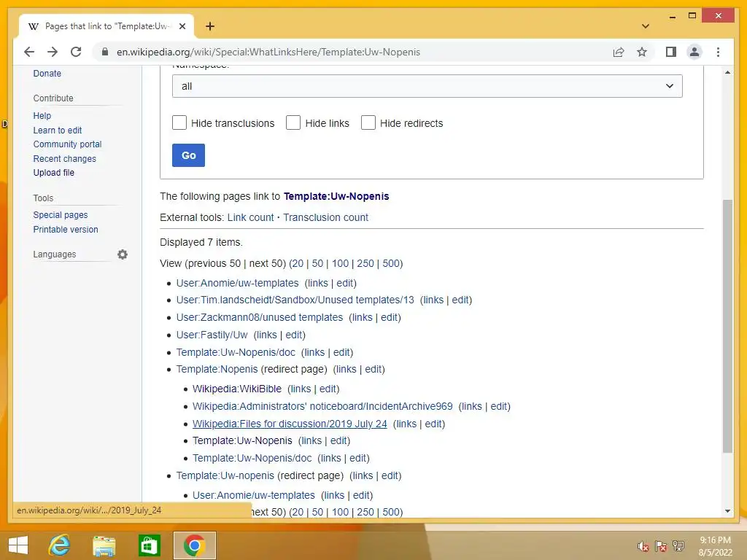Launch Internet Explorer from taskbar
The image size is (747, 560).
pyautogui.click(x=59, y=545)
